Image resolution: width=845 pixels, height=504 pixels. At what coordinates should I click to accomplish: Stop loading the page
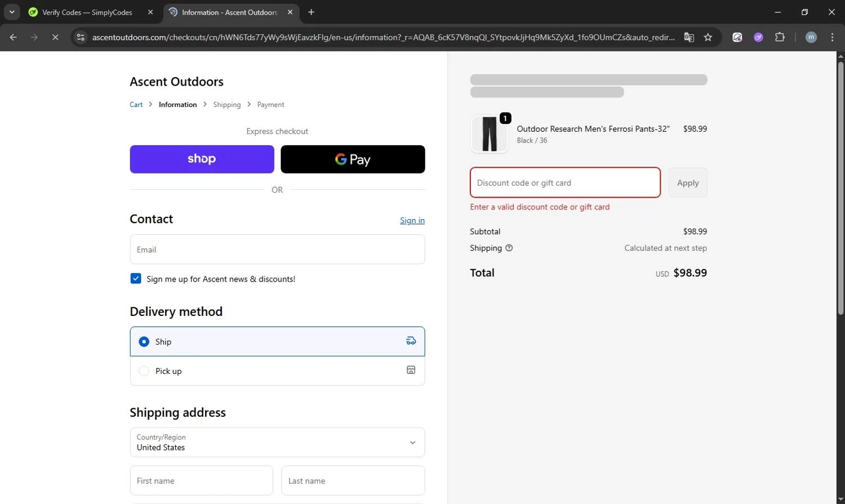coord(55,37)
